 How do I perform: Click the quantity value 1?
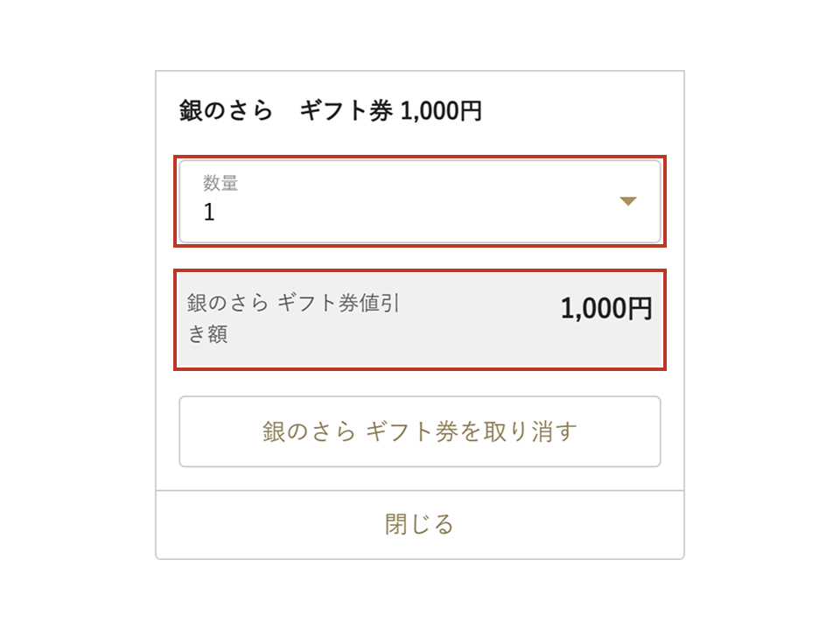coord(209,213)
